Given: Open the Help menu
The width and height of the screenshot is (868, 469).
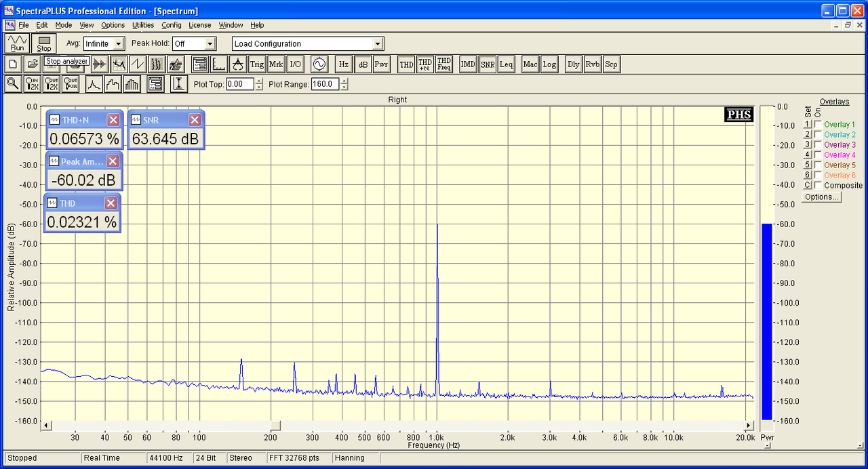Looking at the screenshot, I should click(x=257, y=25).
